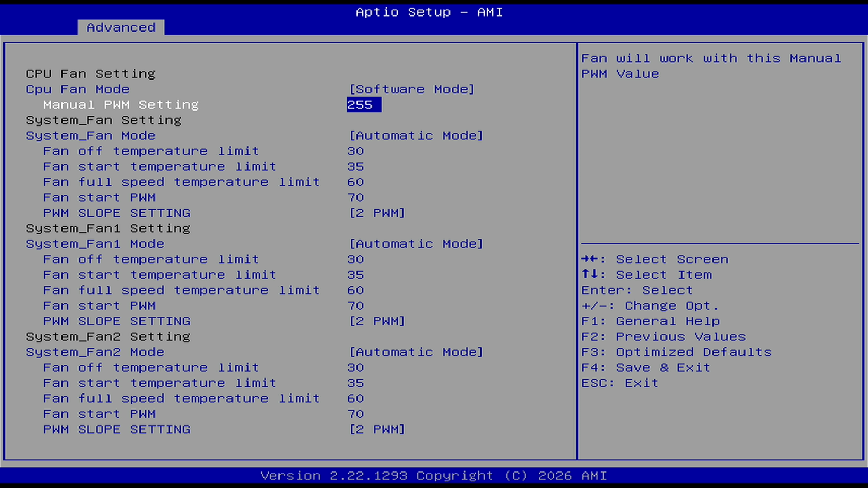Select System_Fan1 Mode row label
The height and width of the screenshot is (488, 868).
(x=95, y=244)
